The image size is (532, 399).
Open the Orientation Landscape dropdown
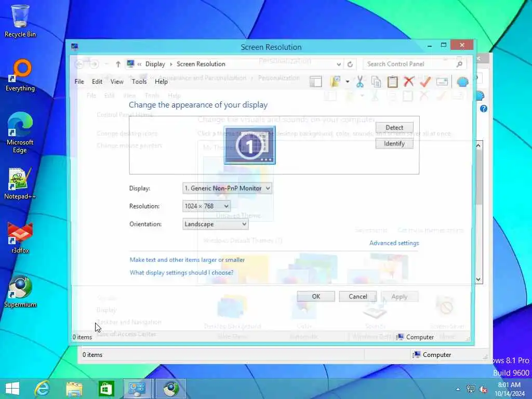(x=215, y=224)
